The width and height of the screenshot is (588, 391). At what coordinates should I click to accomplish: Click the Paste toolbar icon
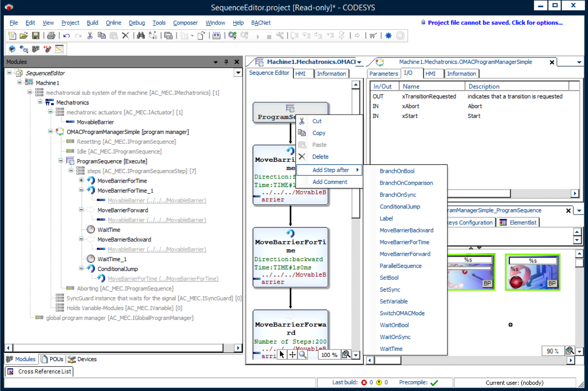[x=113, y=35]
